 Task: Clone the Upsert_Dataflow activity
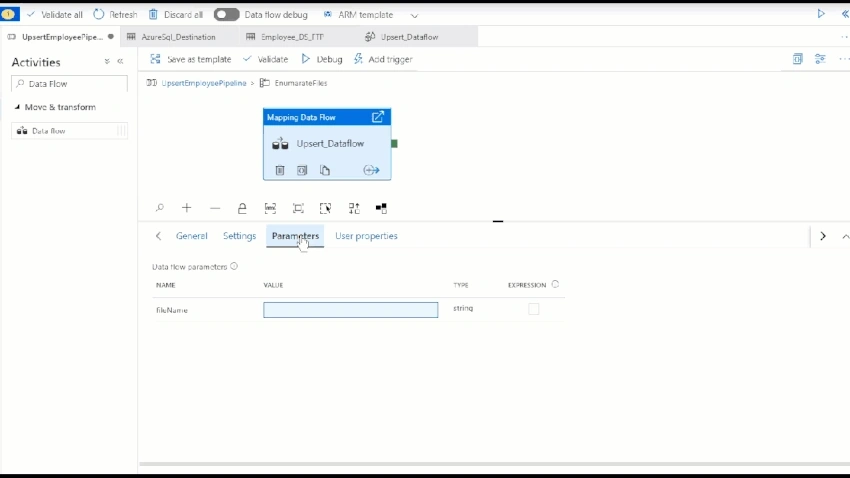point(325,170)
